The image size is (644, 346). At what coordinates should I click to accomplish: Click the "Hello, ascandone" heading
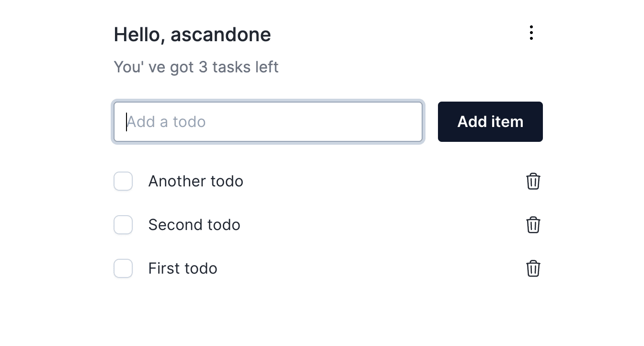click(x=192, y=35)
